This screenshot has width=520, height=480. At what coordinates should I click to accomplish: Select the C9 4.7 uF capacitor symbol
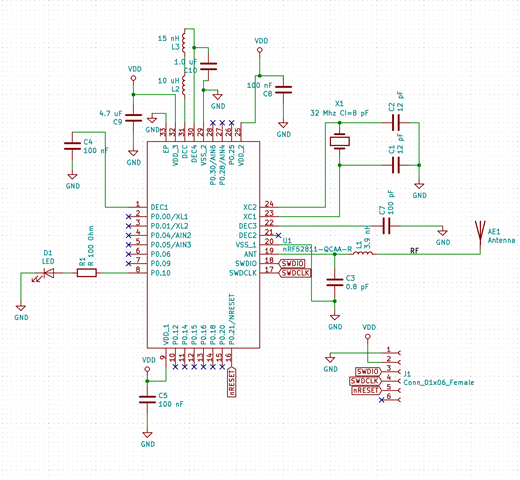(x=133, y=118)
